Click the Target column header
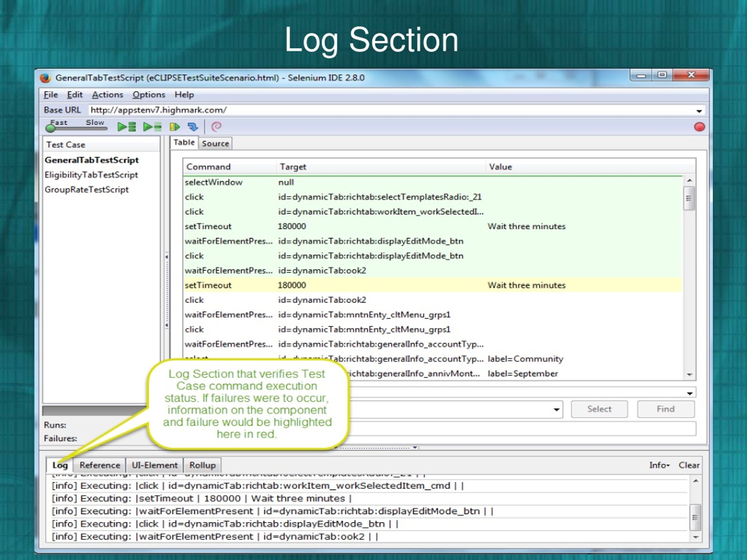Viewport: 747px width, 560px height. [x=381, y=167]
